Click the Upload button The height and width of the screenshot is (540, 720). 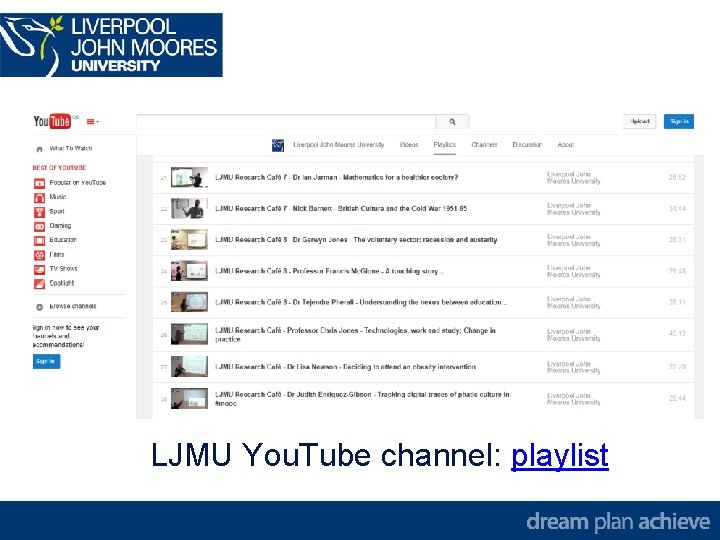click(x=640, y=122)
